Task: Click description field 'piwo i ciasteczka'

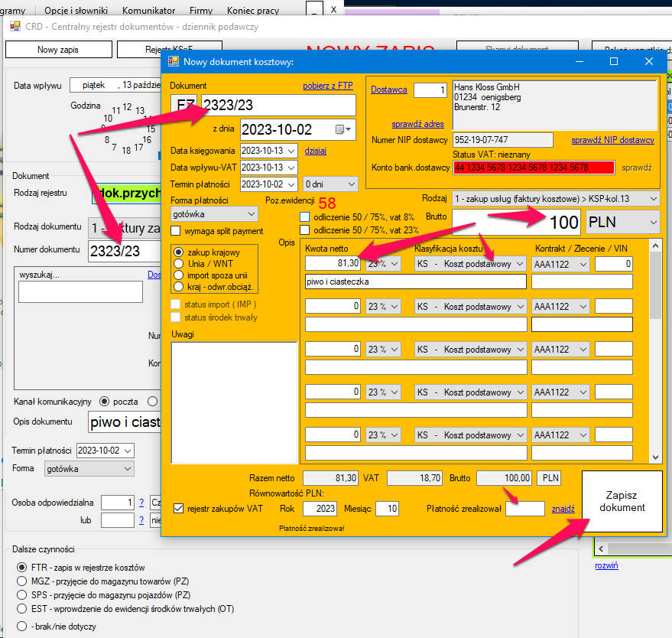Action: pos(416,282)
